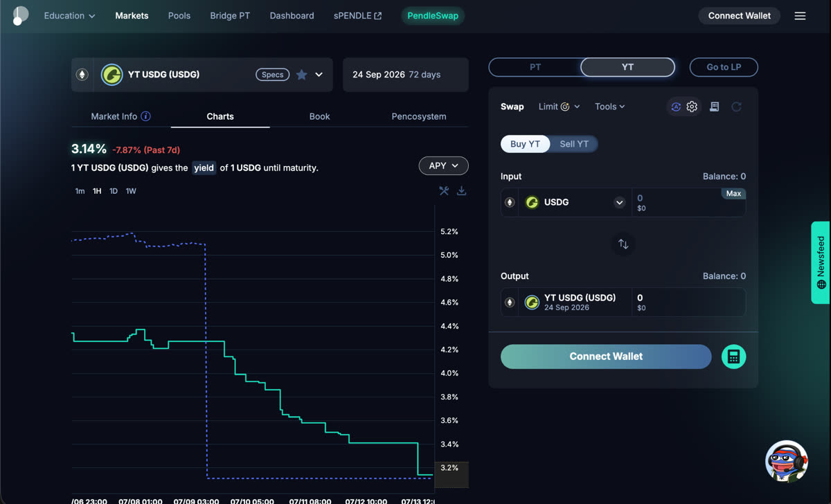The height and width of the screenshot is (504, 831).
Task: Click the Limit order target icon
Action: tap(565, 107)
